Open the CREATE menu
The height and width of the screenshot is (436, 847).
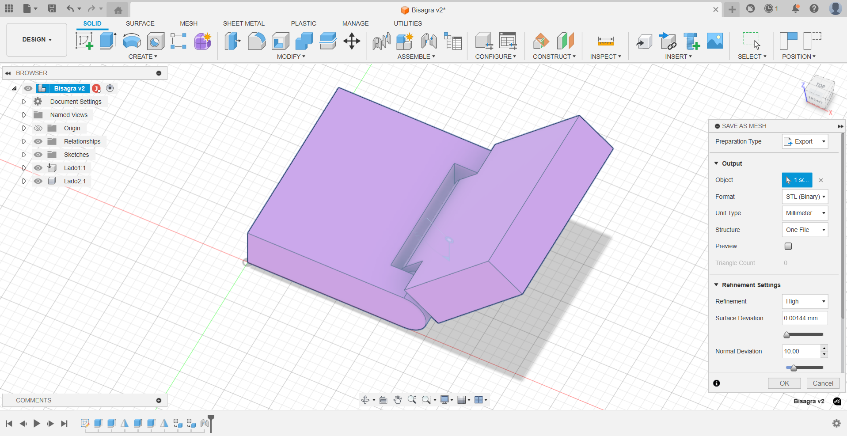tap(143, 56)
